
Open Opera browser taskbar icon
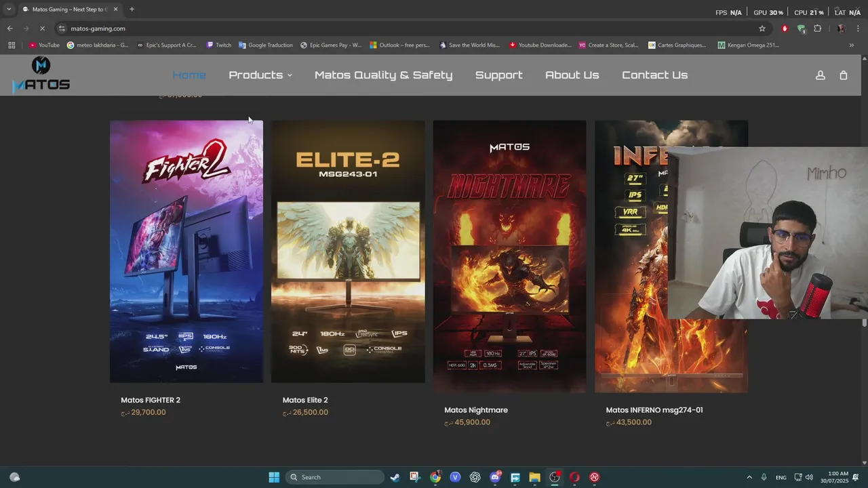click(x=574, y=477)
